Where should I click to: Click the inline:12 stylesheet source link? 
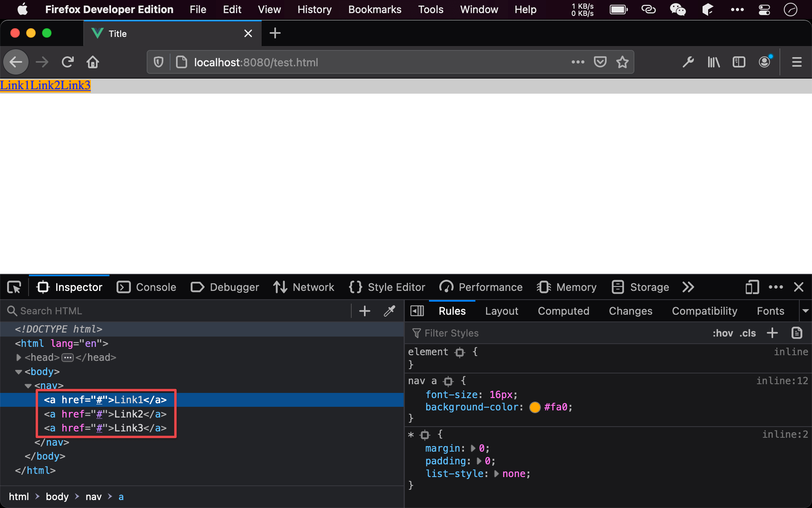(x=782, y=381)
